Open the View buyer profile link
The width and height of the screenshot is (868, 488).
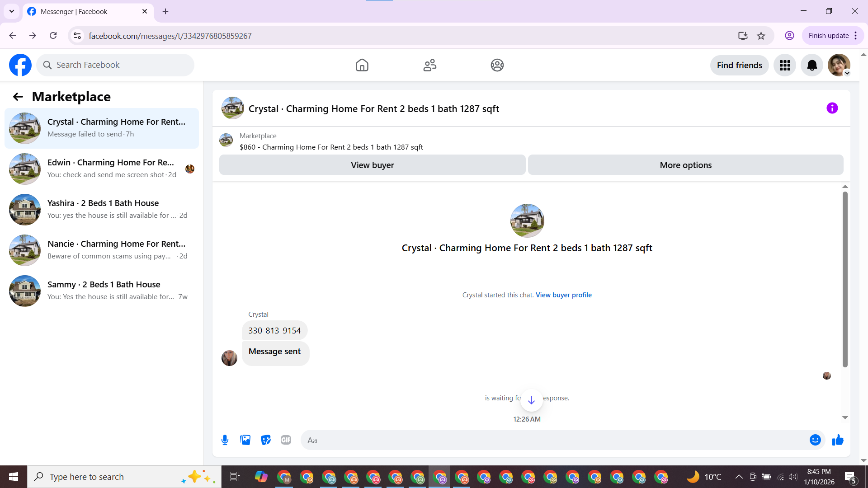(x=563, y=295)
